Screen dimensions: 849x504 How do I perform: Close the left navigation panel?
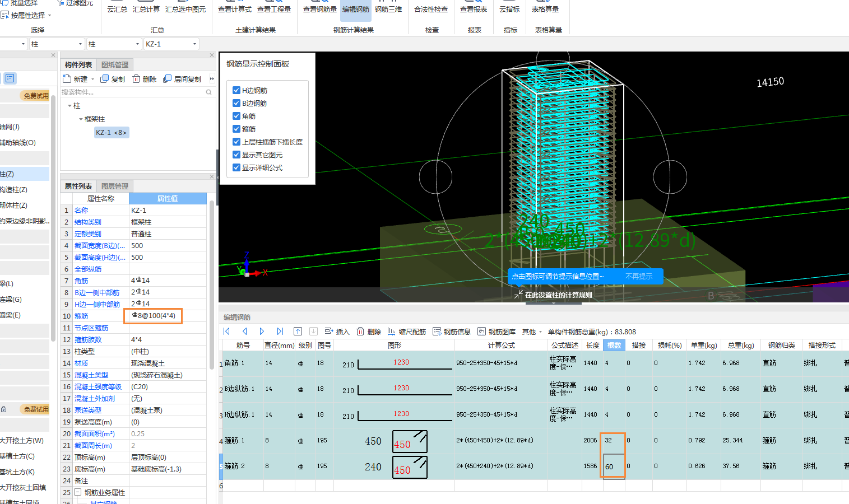tap(53, 55)
